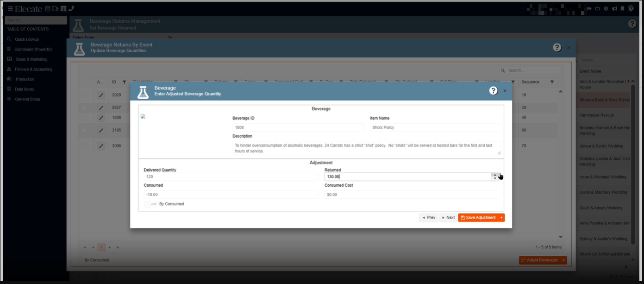Select the checkbox for row 3006
The height and width of the screenshot is (284, 644).
(x=84, y=146)
